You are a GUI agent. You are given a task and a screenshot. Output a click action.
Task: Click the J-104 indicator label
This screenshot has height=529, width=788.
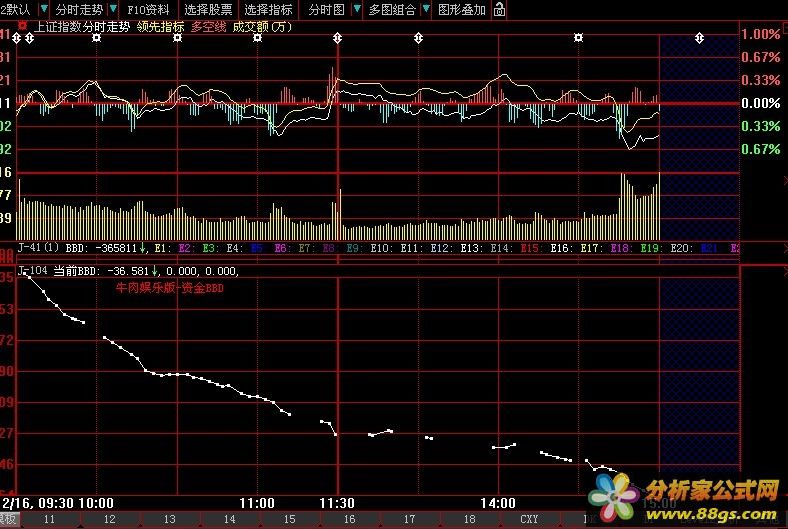[x=33, y=271]
